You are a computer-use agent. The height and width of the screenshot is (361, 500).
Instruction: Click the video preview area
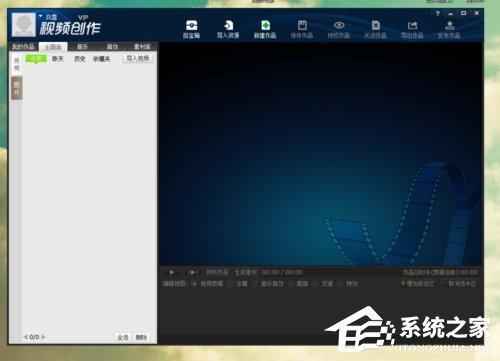(321, 153)
